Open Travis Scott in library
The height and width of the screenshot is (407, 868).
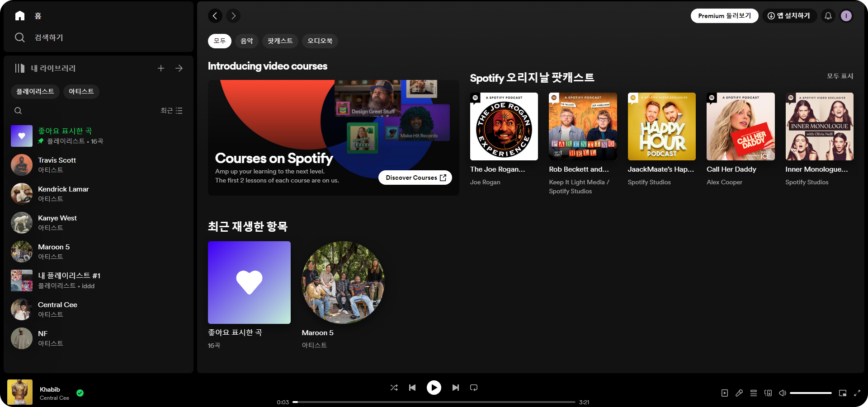99,165
